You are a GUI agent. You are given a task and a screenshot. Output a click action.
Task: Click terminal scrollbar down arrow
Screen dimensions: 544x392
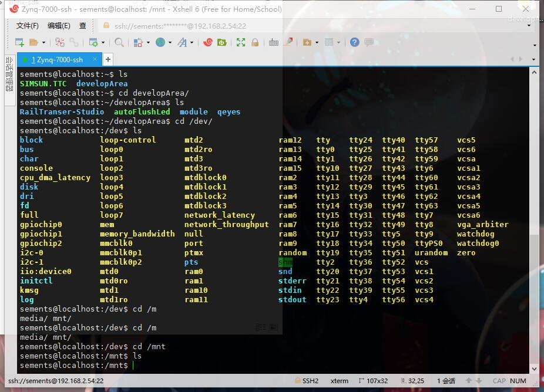point(534,369)
